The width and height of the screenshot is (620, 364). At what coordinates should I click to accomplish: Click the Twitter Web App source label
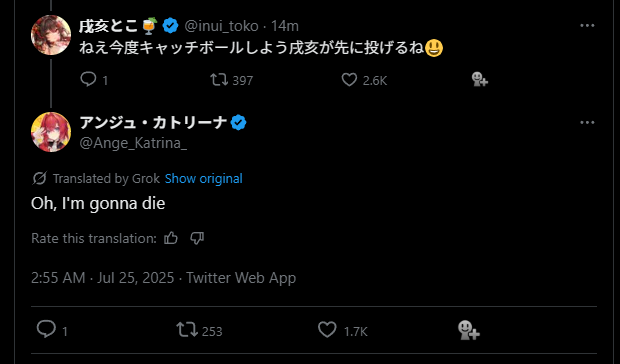(241, 278)
